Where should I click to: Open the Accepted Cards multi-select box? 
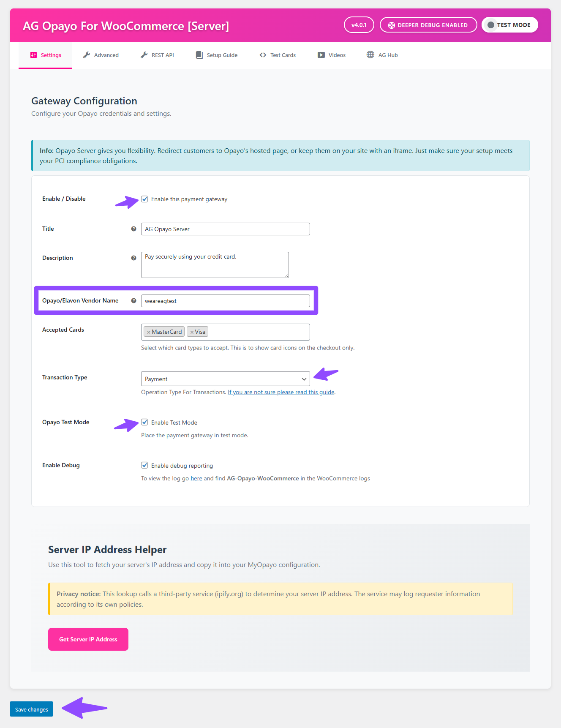coord(259,332)
